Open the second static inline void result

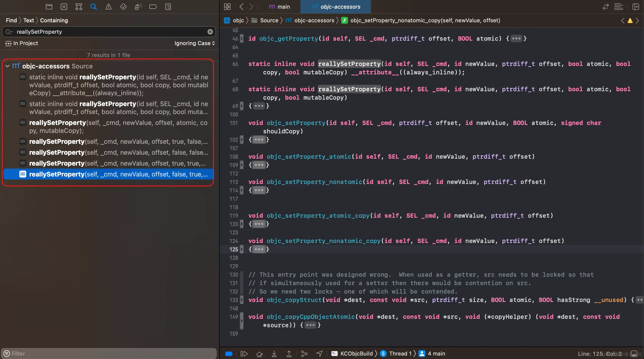pyautogui.click(x=109, y=108)
